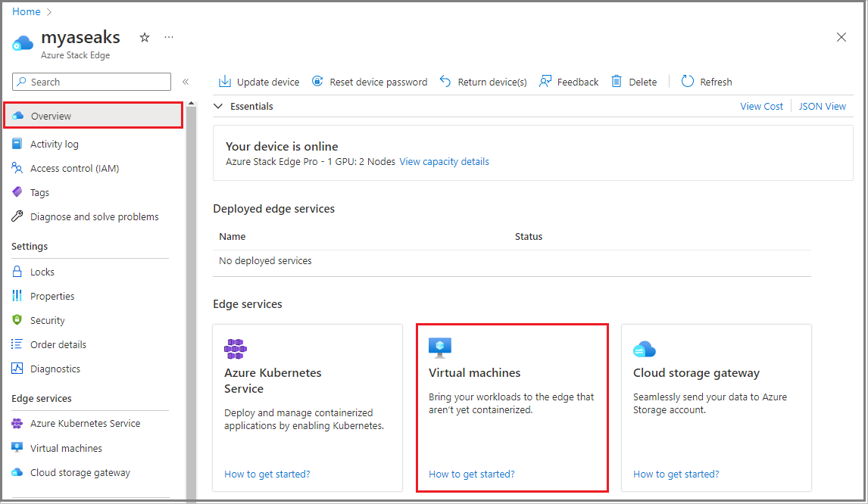Click the View capacity details link
Screen dimensions: 868x504
444,162
